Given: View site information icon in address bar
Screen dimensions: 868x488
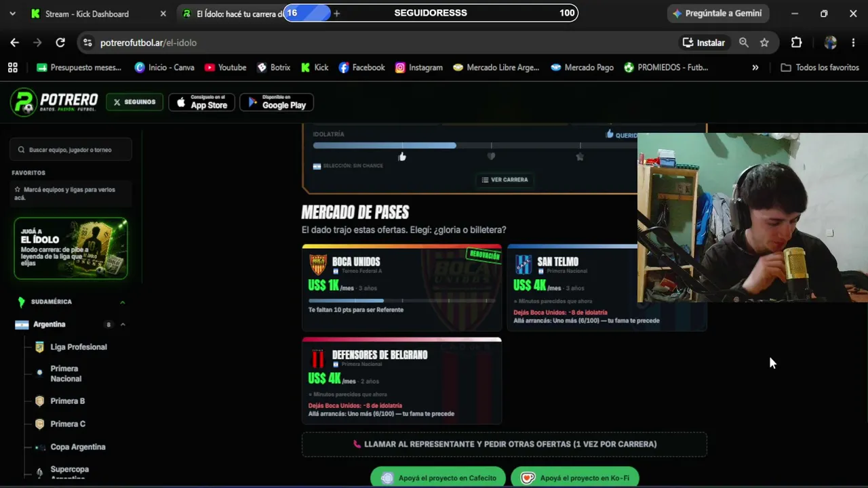Looking at the screenshot, I should pyautogui.click(x=87, y=43).
